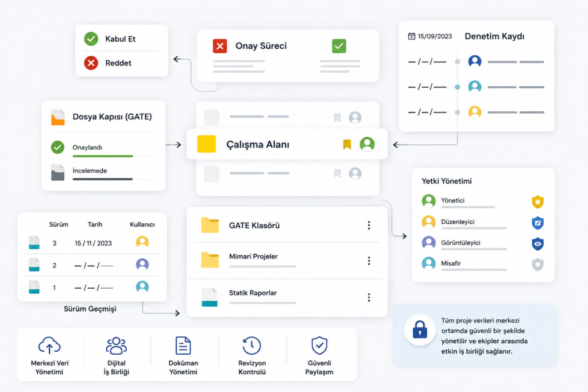
Task: Select the Dijital İş Birliği people icon
Action: pos(116,346)
